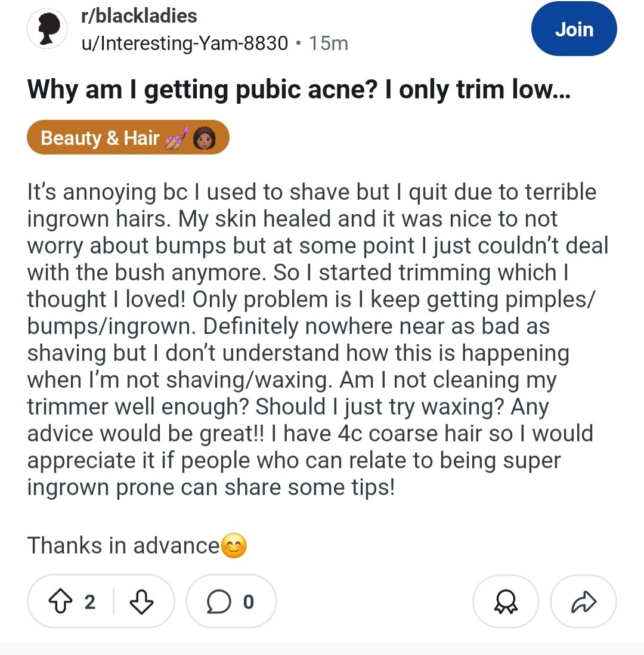Click the 'Thanks in advance' line
The width and height of the screenshot is (644, 655).
pos(123,546)
